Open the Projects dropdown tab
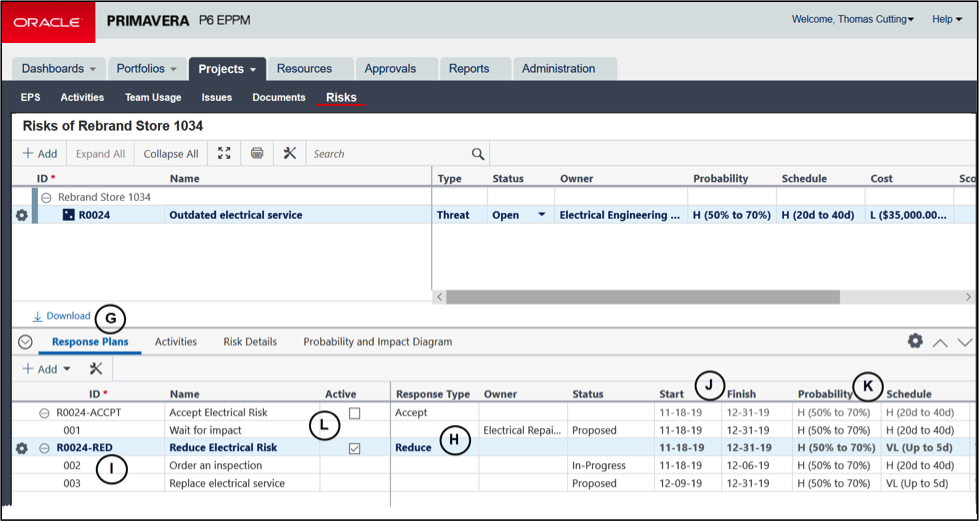The width and height of the screenshot is (979, 521). pyautogui.click(x=227, y=69)
